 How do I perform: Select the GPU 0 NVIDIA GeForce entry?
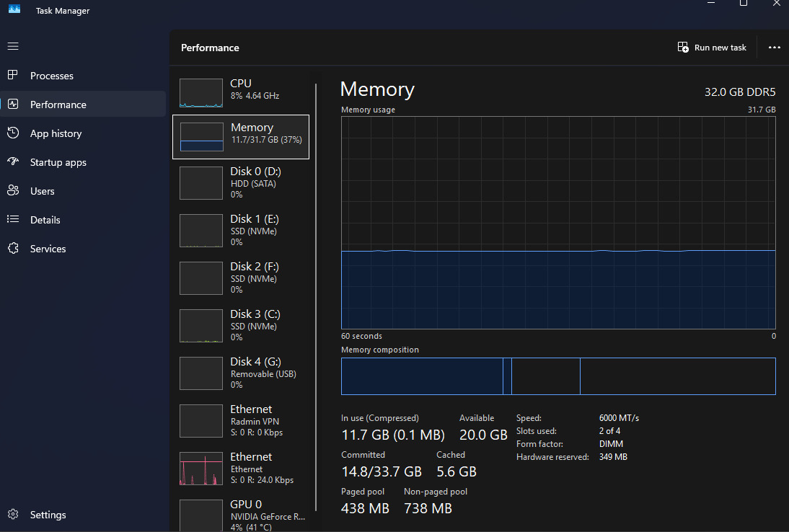click(241, 515)
